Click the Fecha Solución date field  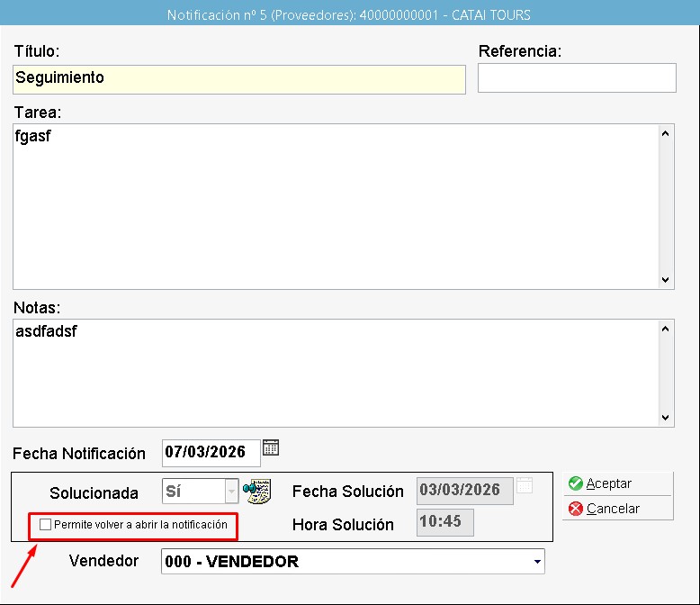pyautogui.click(x=465, y=491)
